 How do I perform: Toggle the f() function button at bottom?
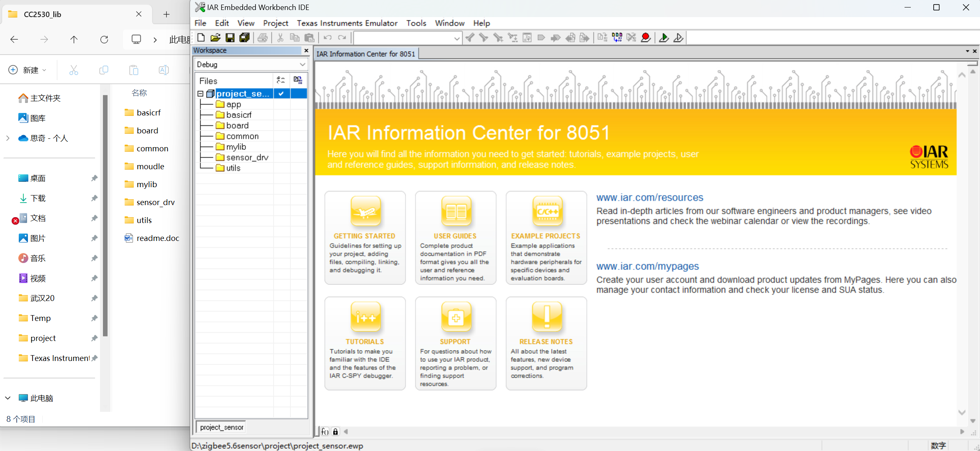point(325,432)
